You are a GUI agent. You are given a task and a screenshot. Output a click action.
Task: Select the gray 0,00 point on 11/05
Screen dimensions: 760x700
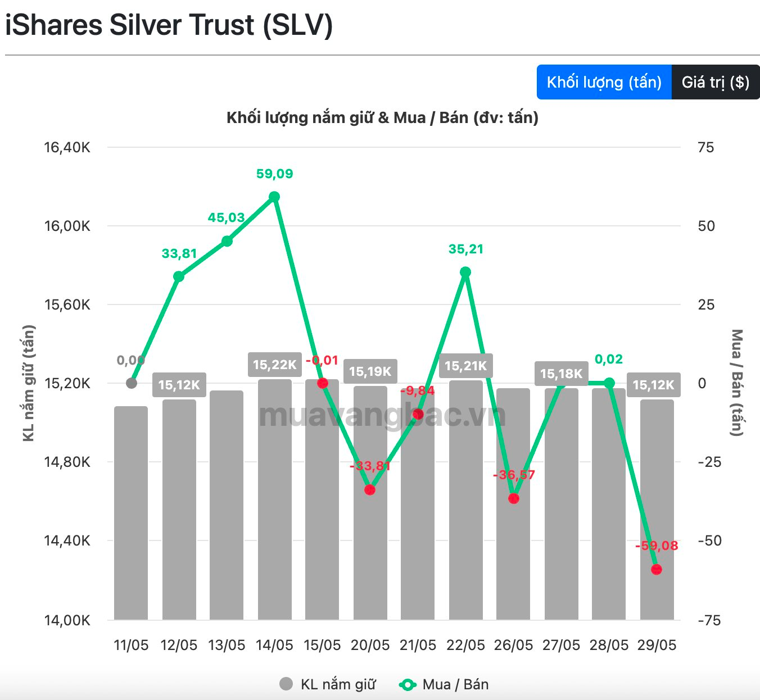(132, 383)
